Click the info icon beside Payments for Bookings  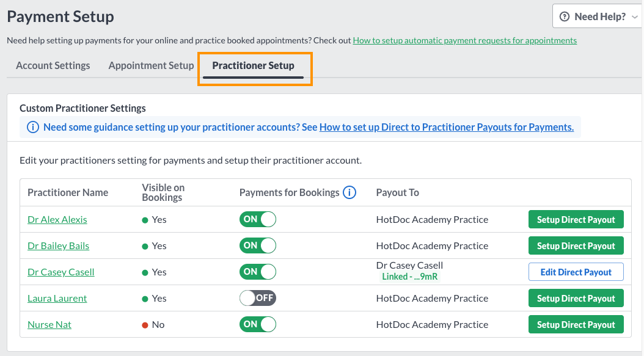pyautogui.click(x=349, y=192)
